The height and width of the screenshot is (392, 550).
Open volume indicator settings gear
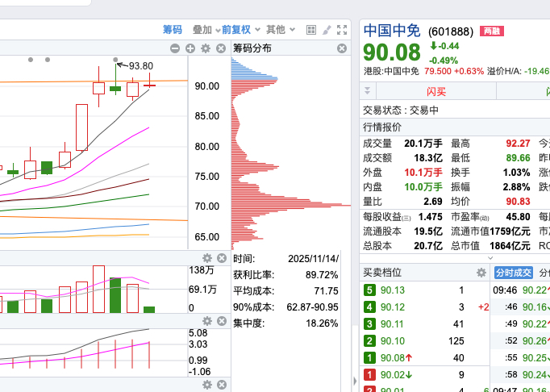(x=207, y=258)
